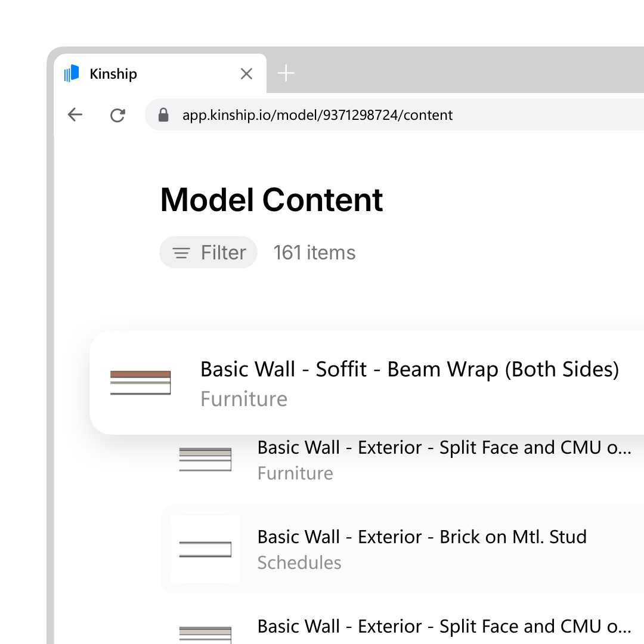Click the browser back arrow
The width and height of the screenshot is (644, 644).
click(75, 114)
